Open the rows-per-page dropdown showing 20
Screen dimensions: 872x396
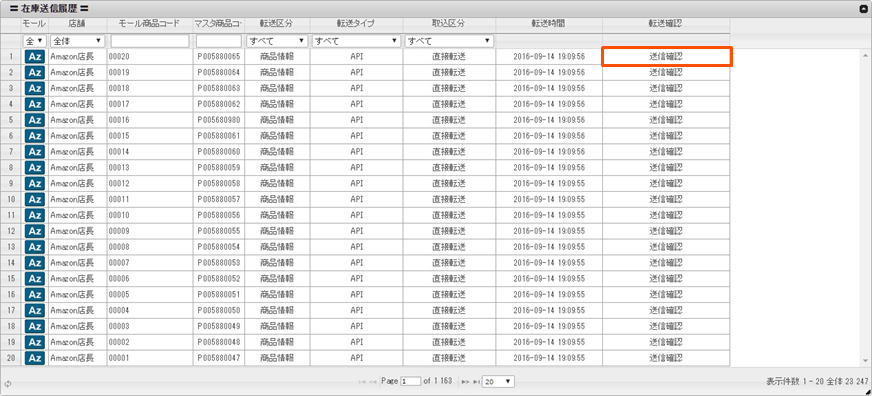(x=498, y=382)
